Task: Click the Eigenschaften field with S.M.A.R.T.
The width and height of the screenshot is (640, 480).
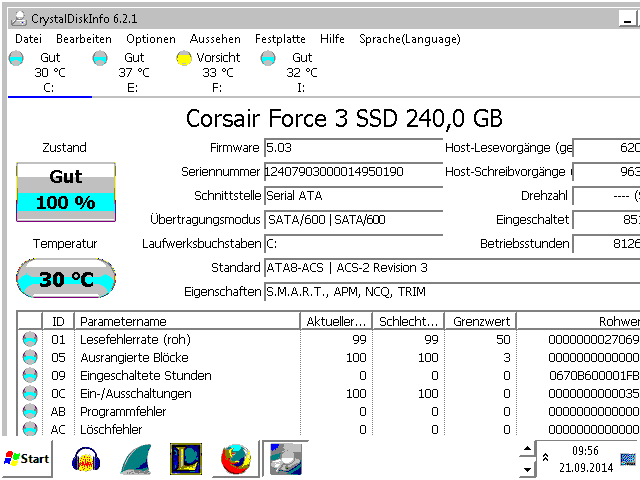Action: 452,292
